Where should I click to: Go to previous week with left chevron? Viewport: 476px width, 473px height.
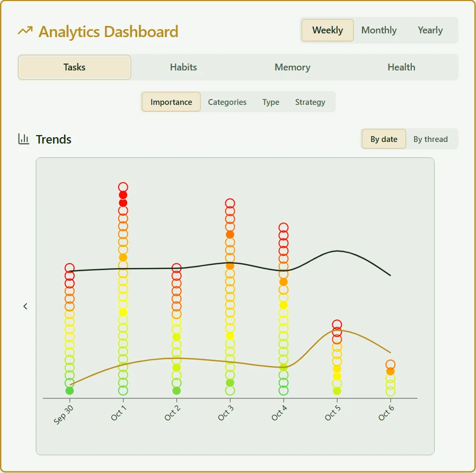25,307
